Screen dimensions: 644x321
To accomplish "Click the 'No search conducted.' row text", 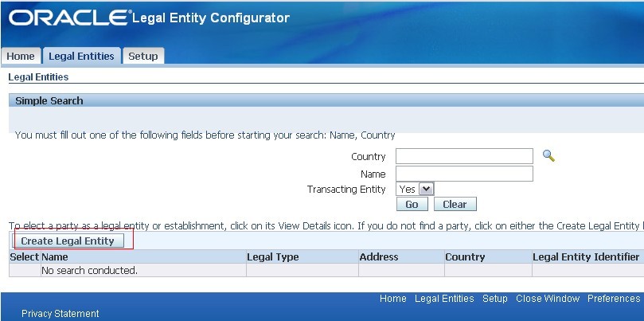I will [x=89, y=271].
